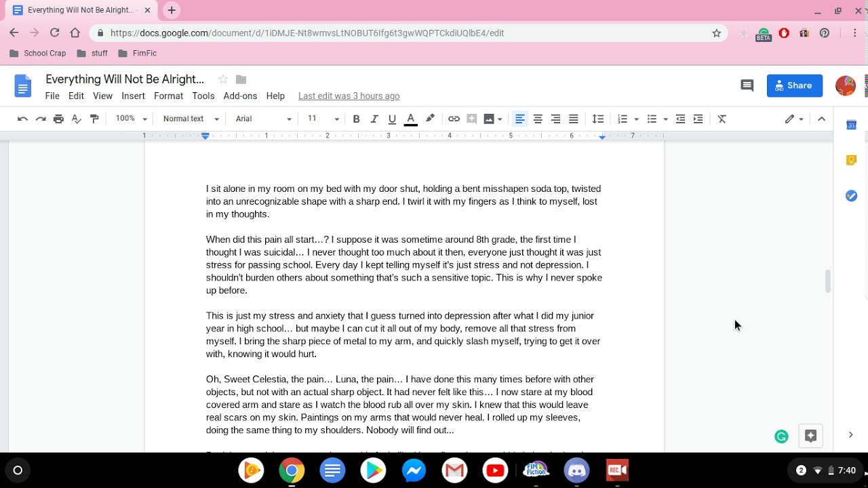Decrease the paragraph indent
This screenshot has width=868, height=488.
680,119
